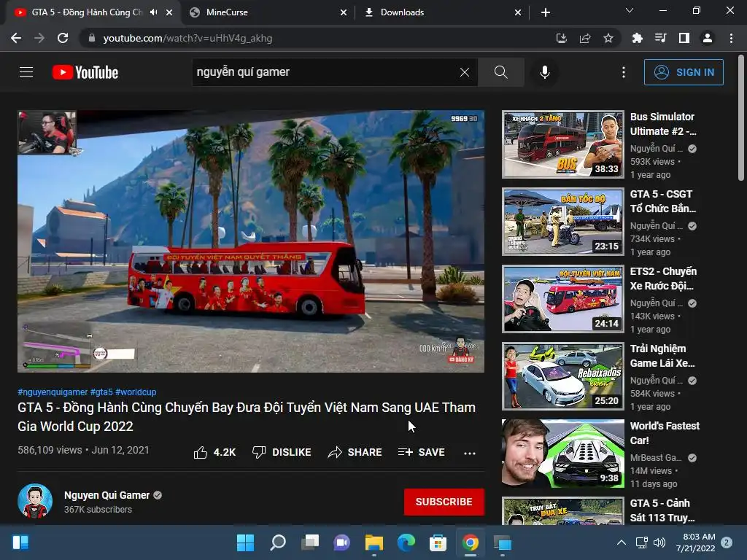The image size is (747, 560).
Task: Subscribe to Nguyen Qui Gamer
Action: coord(444,502)
